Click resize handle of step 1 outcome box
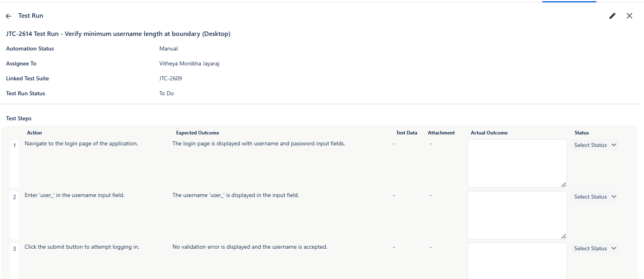 [x=563, y=185]
